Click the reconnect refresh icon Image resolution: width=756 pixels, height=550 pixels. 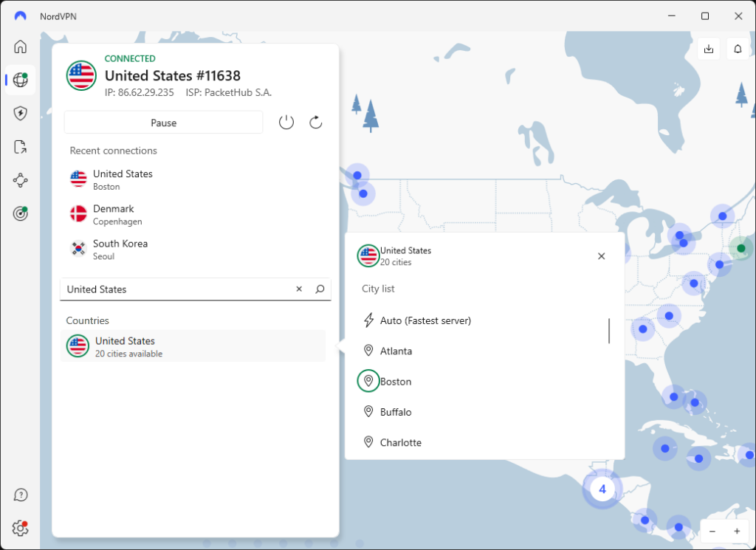(316, 123)
